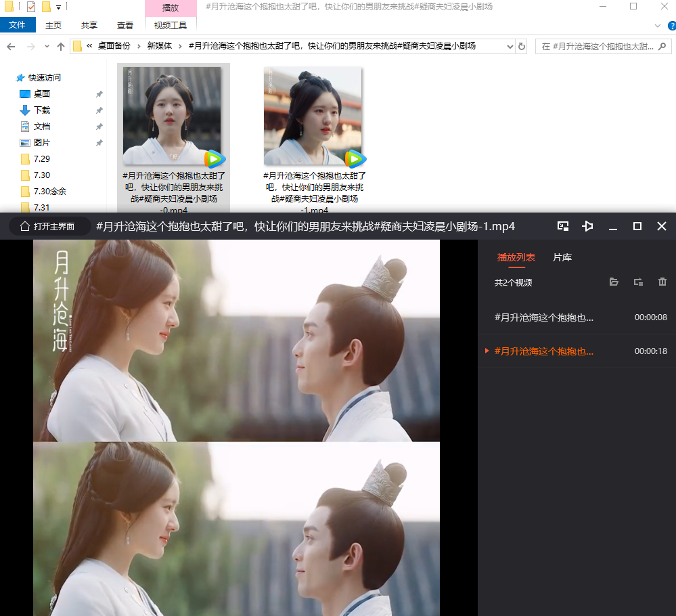The height and width of the screenshot is (616, 676).
Task: Click 新媒体 in the address breadcrumb
Action: point(160,46)
